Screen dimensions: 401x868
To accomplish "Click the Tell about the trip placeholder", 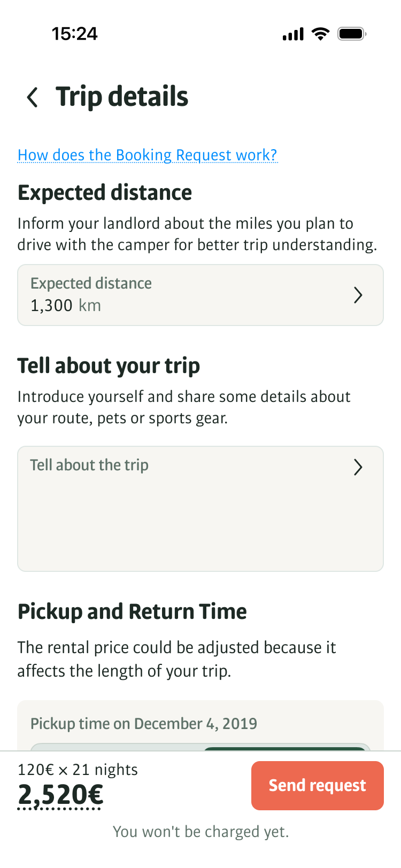I will pos(89,465).
